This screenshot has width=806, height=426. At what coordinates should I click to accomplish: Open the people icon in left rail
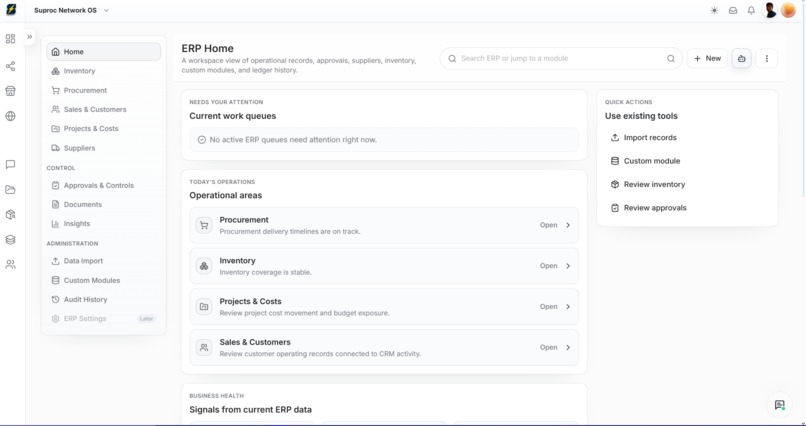10,265
